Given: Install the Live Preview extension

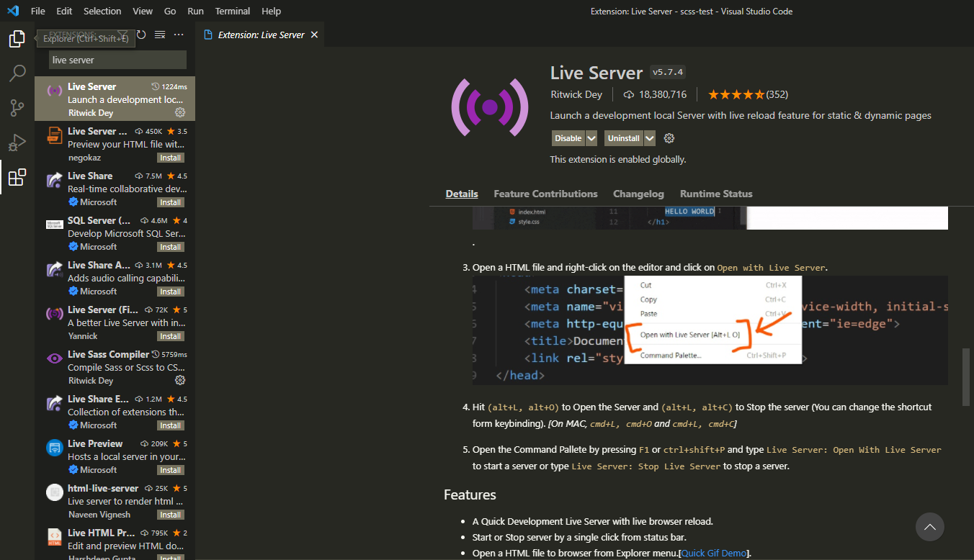Looking at the screenshot, I should 171,470.
